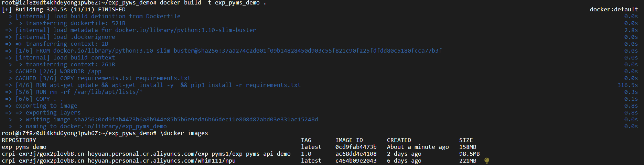
Task: Click the sha256 writing image line
Action: point(162,120)
